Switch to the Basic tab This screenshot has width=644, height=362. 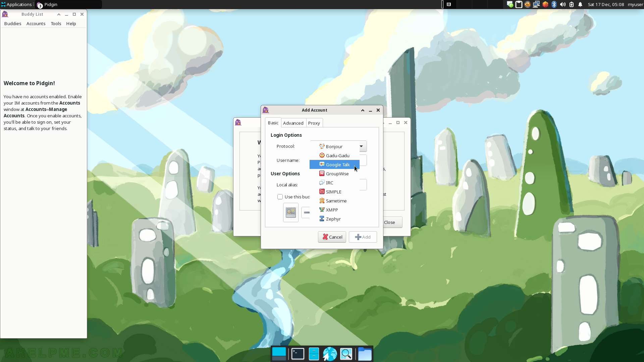[273, 123]
